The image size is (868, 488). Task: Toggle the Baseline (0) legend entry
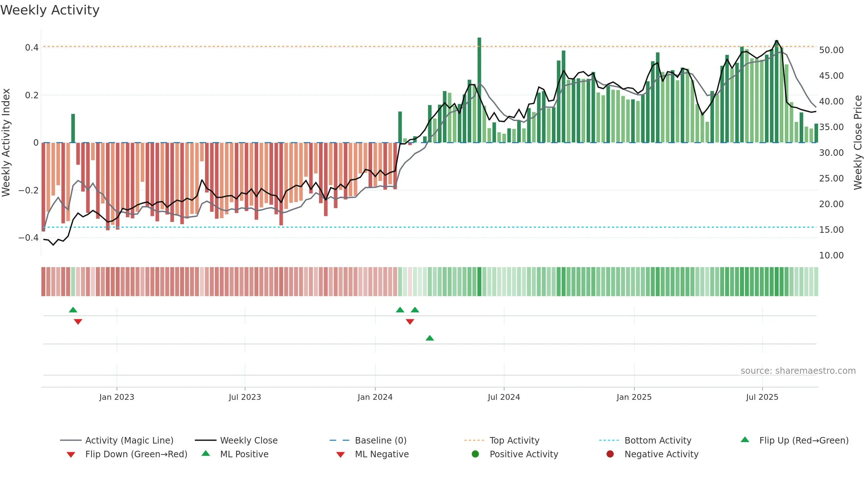[x=368, y=440]
